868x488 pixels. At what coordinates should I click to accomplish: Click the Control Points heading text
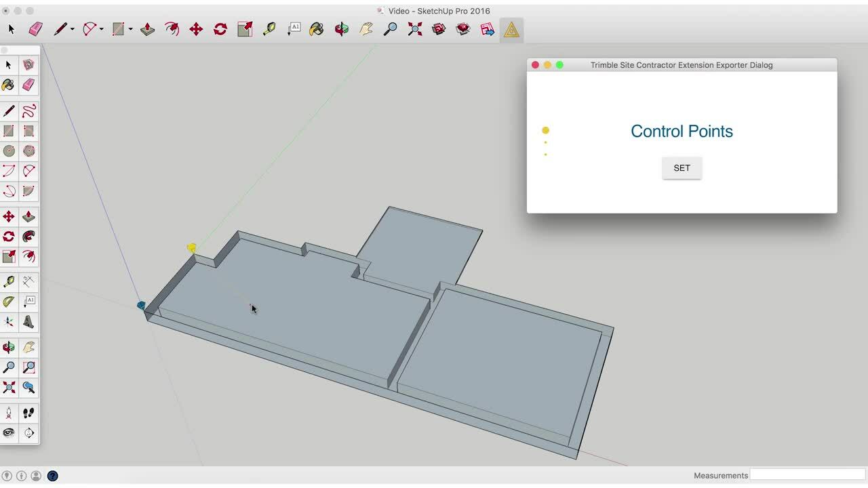(x=682, y=131)
